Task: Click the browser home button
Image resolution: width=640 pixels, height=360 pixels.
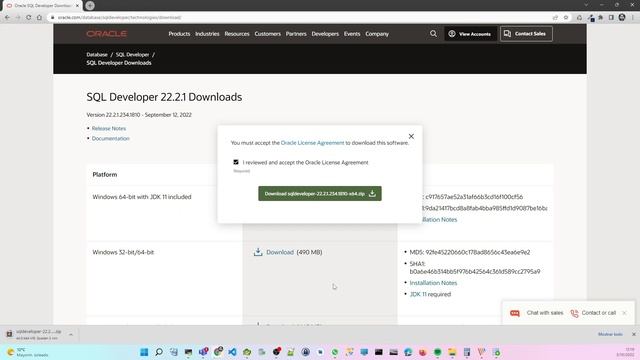Action: point(39,18)
